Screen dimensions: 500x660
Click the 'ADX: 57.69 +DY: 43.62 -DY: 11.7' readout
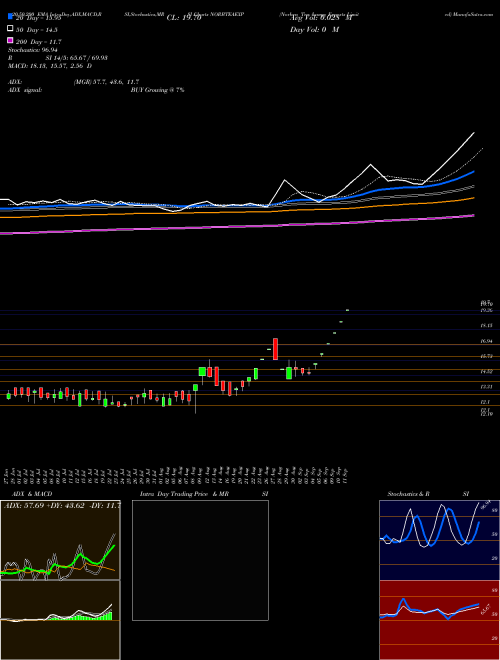tap(62, 505)
